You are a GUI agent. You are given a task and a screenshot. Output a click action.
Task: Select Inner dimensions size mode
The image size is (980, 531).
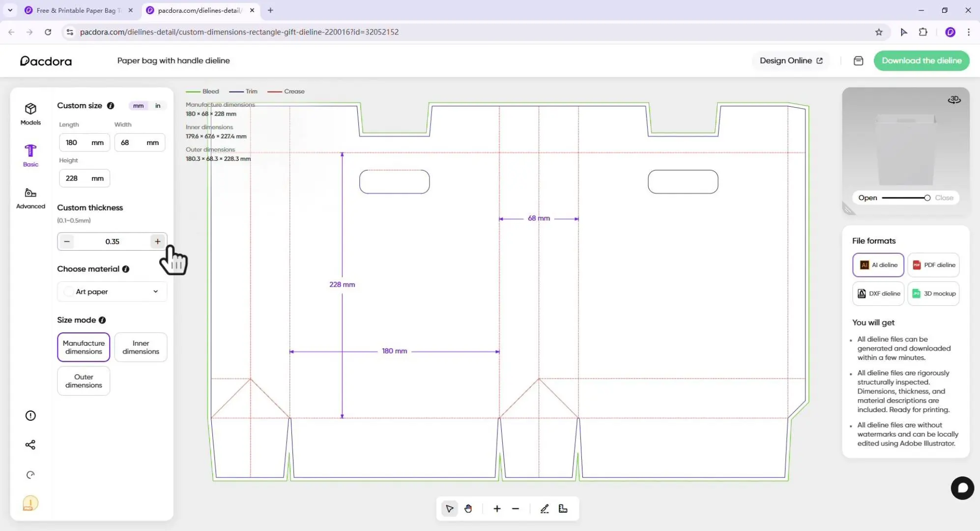tap(141, 347)
